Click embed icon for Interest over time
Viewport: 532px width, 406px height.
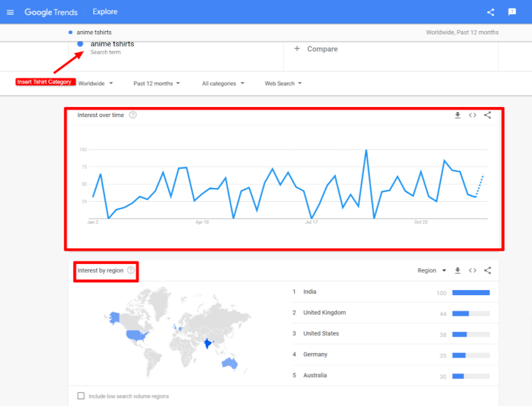click(x=472, y=115)
